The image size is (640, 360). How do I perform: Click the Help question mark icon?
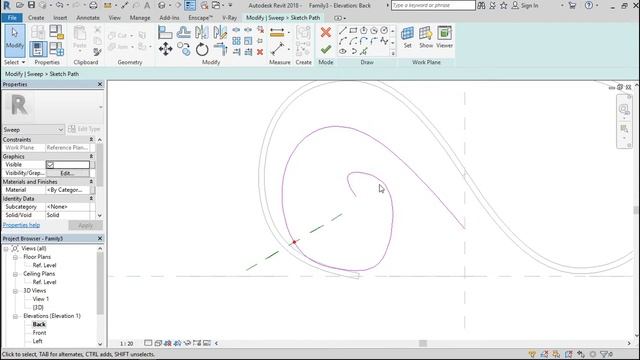tap(589, 5)
